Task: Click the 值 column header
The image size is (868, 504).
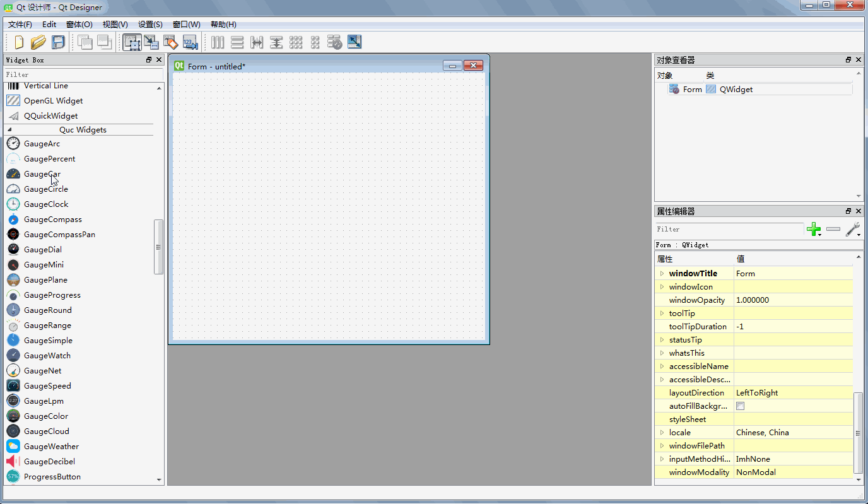Action: 741,259
